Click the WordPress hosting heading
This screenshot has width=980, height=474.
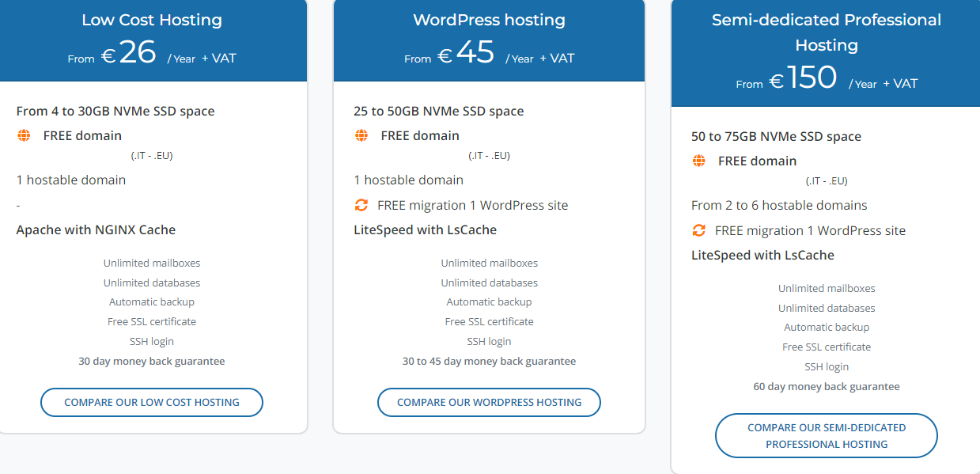pos(489,20)
